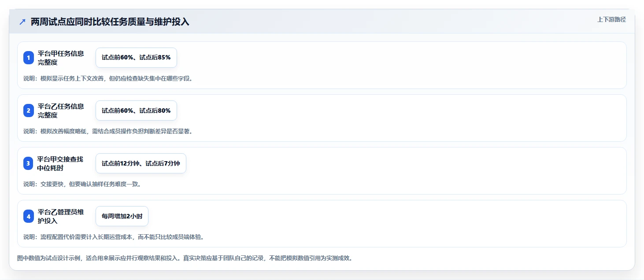Image resolution: width=644 pixels, height=280 pixels.
Task: Click the 平台甲任务信息完整度 label
Action: tap(61, 58)
